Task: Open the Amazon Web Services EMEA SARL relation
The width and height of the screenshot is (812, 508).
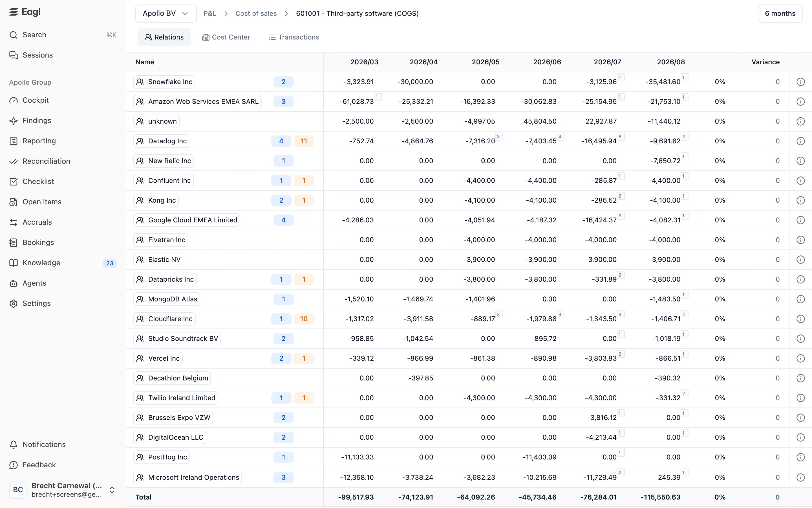Action: click(x=197, y=102)
